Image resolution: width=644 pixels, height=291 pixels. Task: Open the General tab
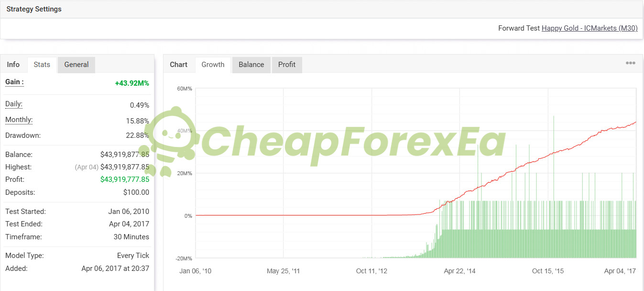76,65
